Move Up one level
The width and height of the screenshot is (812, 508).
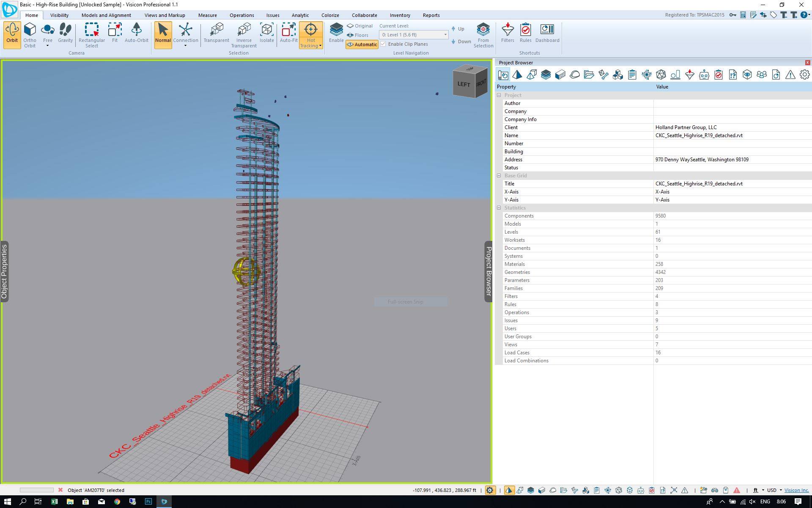458,29
